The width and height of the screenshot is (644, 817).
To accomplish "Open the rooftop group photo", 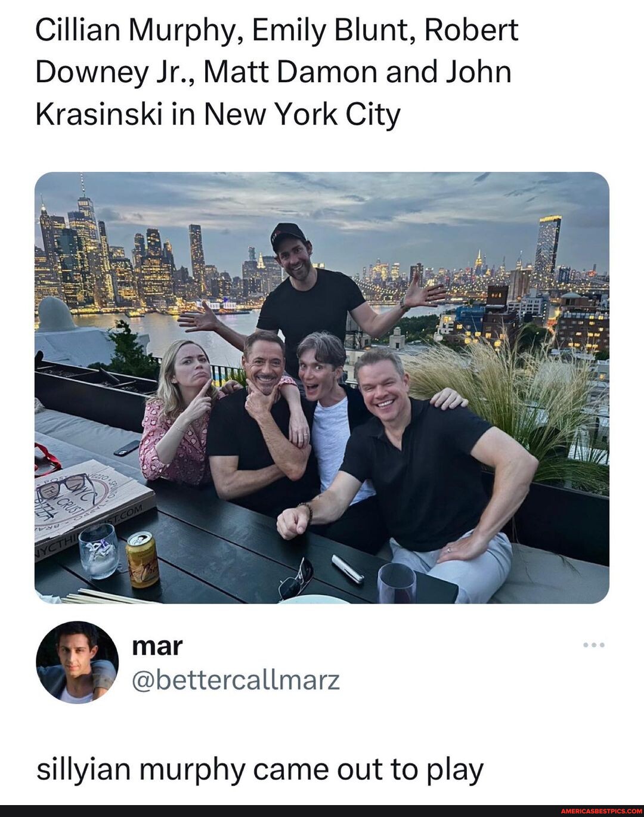I will [x=322, y=388].
